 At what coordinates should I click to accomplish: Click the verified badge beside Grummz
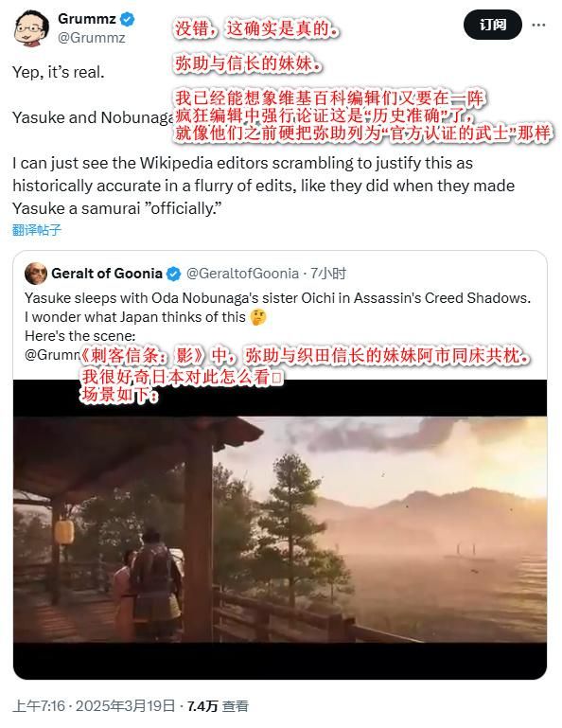pyautogui.click(x=128, y=20)
